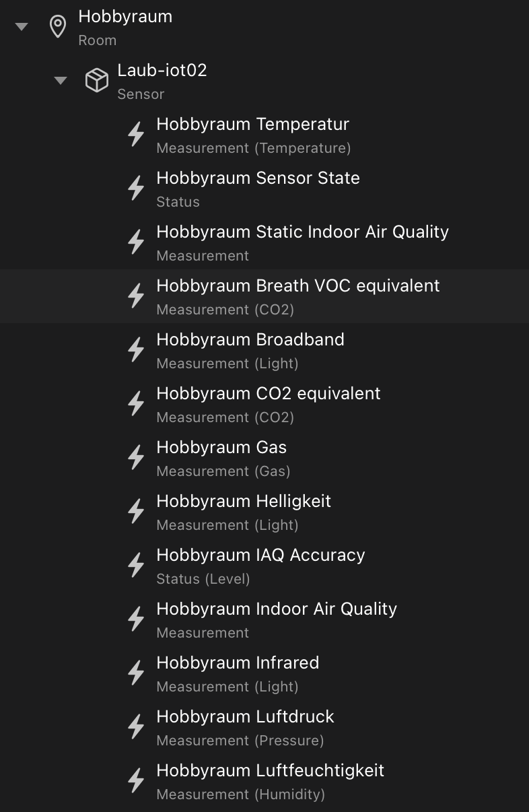Collapse the Hobbyraum room tree node
This screenshot has width=529, height=812.
(x=22, y=27)
